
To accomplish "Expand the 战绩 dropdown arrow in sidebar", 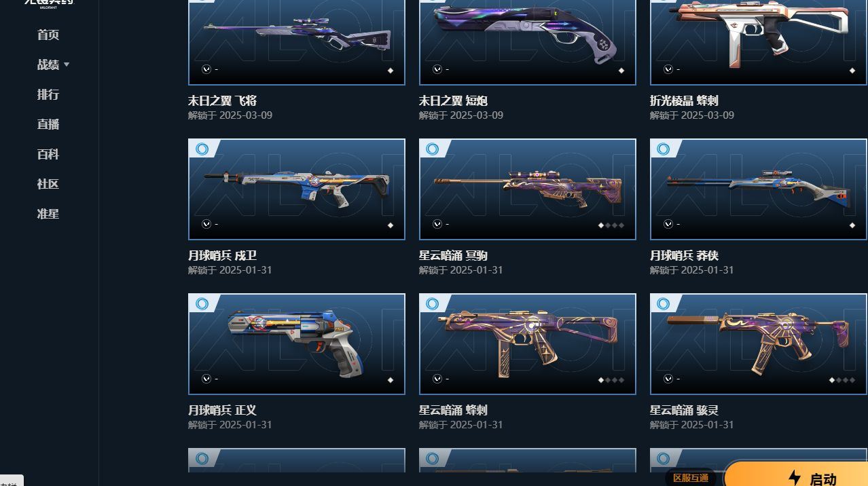I will click(67, 65).
